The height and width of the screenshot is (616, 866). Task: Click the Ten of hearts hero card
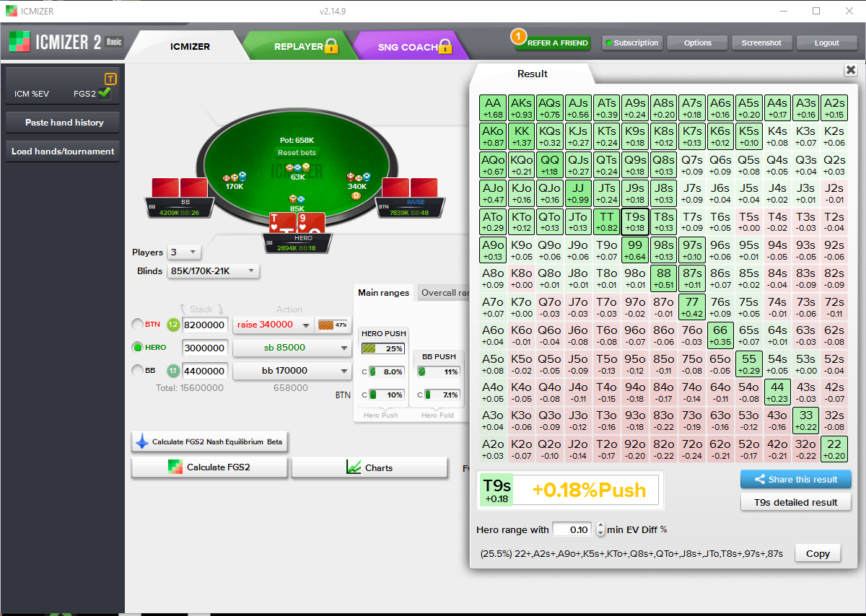(283, 224)
